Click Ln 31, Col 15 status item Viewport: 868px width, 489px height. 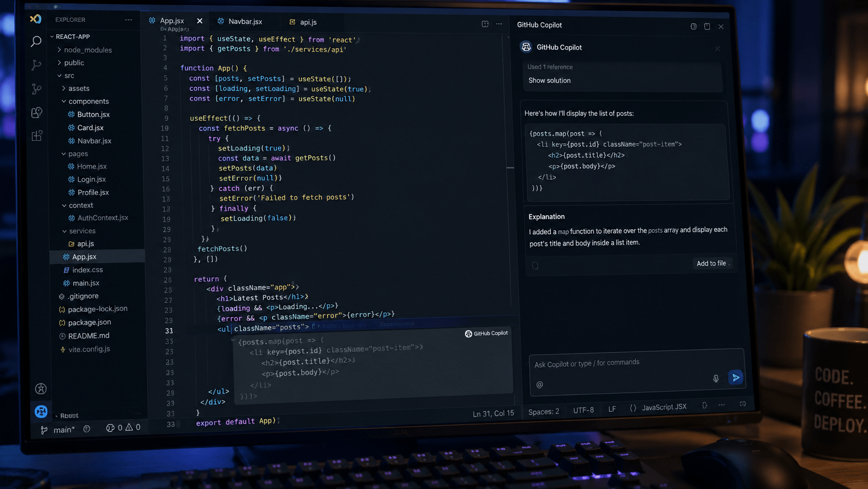click(x=493, y=414)
